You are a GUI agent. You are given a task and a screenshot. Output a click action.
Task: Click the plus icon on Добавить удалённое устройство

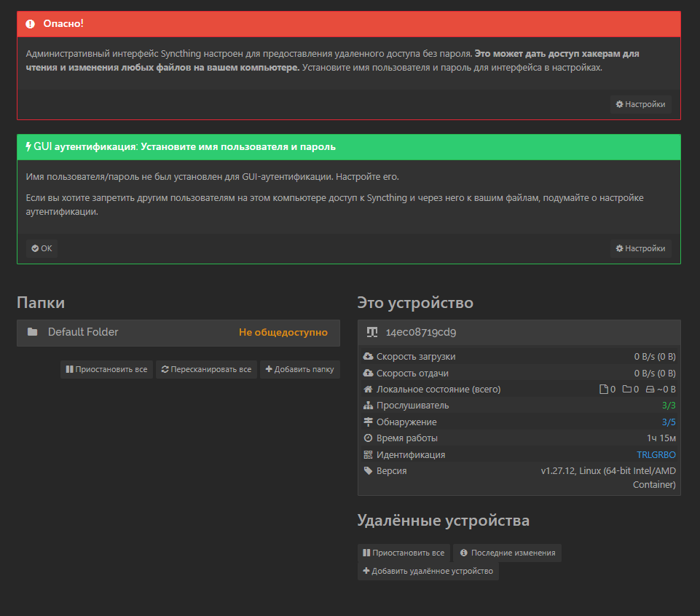[x=366, y=571]
